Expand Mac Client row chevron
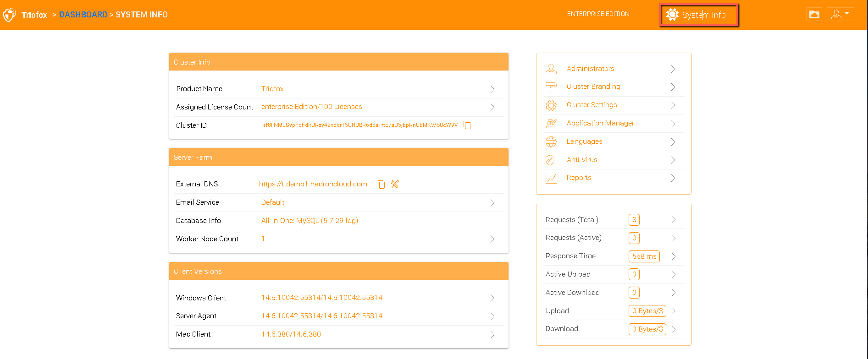The image size is (868, 359). coord(492,335)
